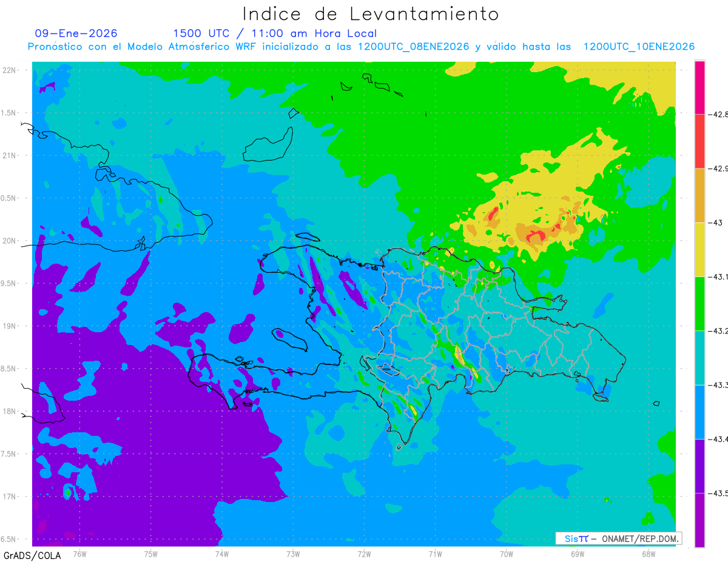The height and width of the screenshot is (562, 728).
Task: Pick the red color bar segment
Action: click(x=699, y=141)
